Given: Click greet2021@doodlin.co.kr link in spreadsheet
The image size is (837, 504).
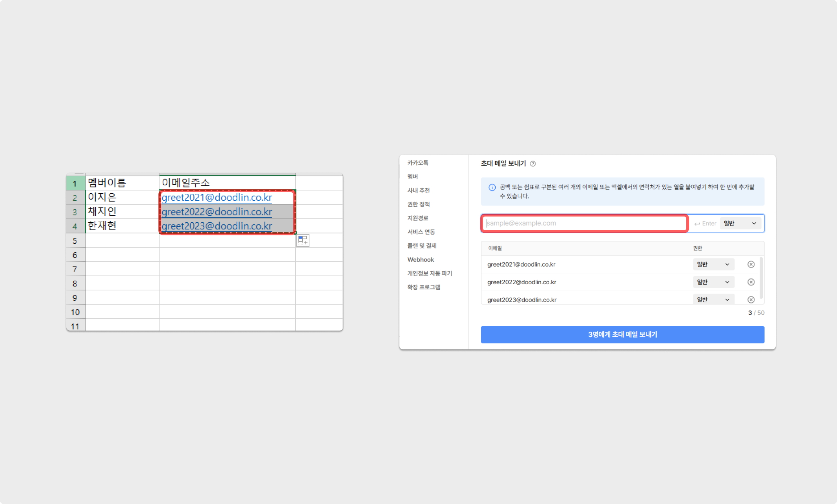Looking at the screenshot, I should pyautogui.click(x=216, y=198).
